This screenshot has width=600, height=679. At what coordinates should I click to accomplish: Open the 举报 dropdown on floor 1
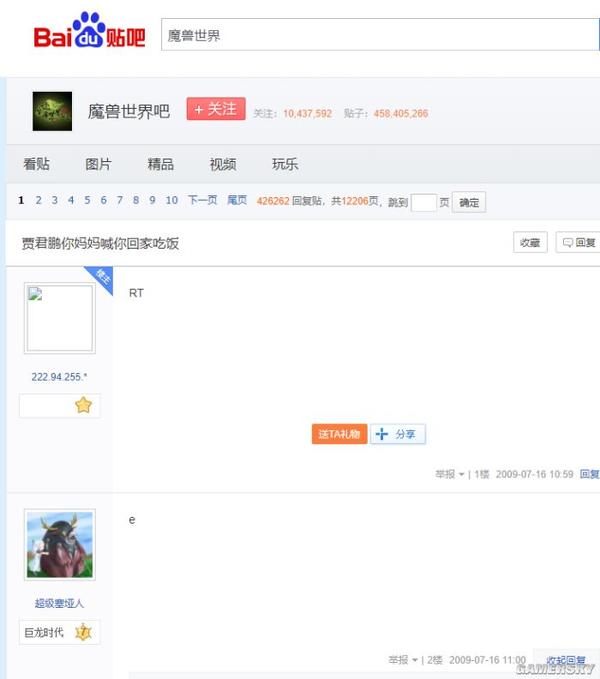pyautogui.click(x=450, y=474)
